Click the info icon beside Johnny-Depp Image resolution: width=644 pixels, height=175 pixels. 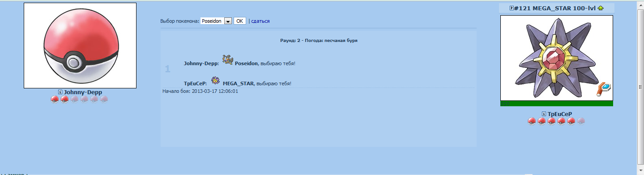click(60, 92)
